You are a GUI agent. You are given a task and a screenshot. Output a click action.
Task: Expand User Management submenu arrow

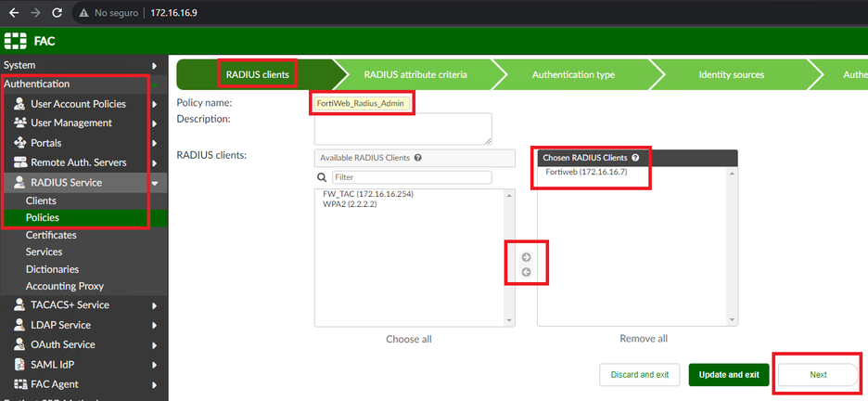(x=155, y=123)
